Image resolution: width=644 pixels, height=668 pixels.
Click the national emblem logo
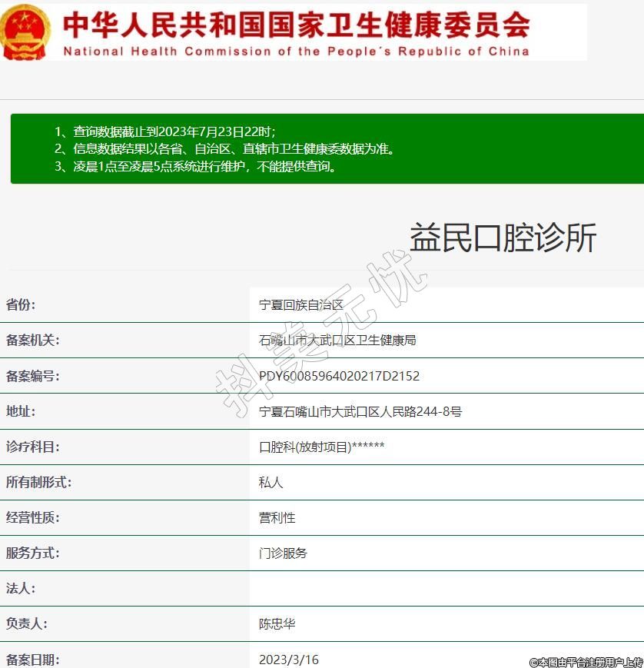[25, 32]
